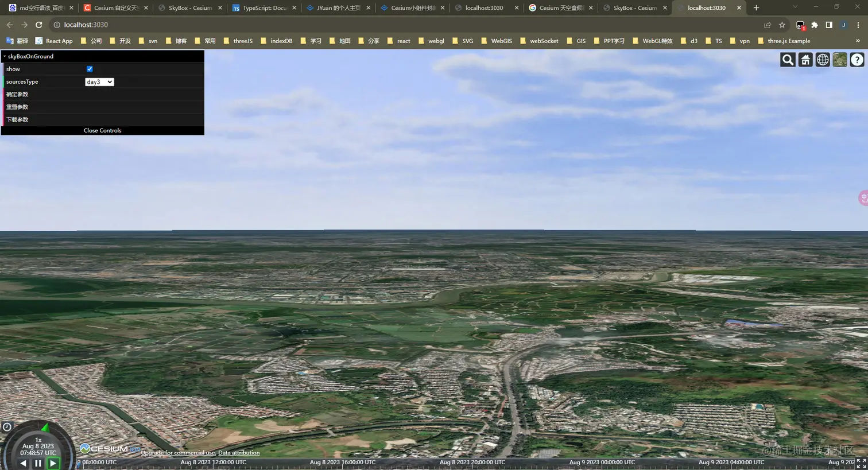Open the three.js Example bookmarks folder
Viewport: 868px width, 470px height.
coord(784,41)
